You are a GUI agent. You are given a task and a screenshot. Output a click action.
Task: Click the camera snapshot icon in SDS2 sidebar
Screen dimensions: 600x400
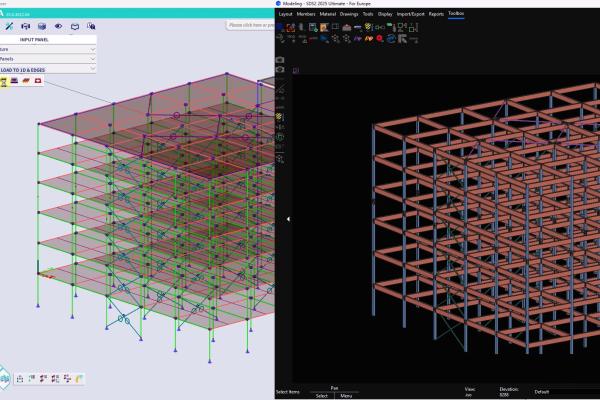point(280,60)
